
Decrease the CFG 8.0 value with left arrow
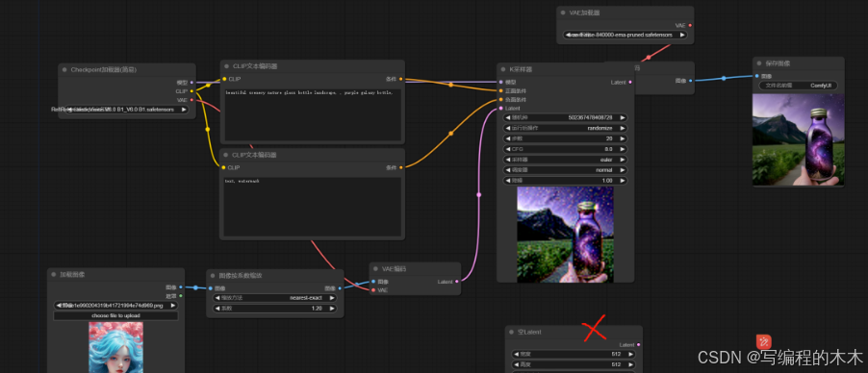click(508, 149)
